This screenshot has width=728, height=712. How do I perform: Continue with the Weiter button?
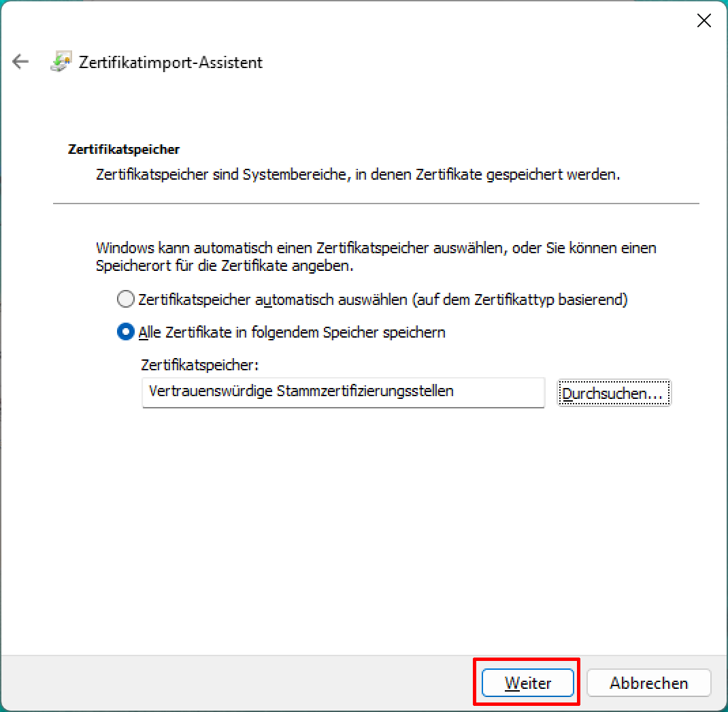tap(527, 683)
